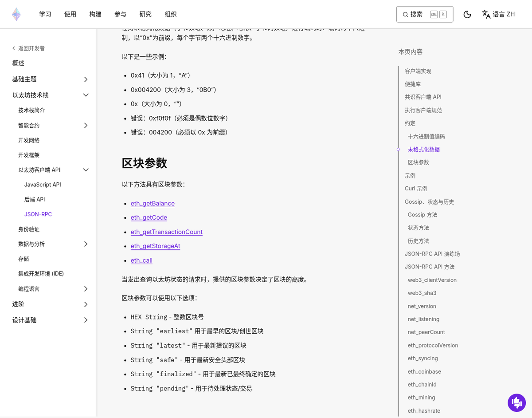Open 存储 in the sidebar
The height and width of the screenshot is (418, 532).
23,259
